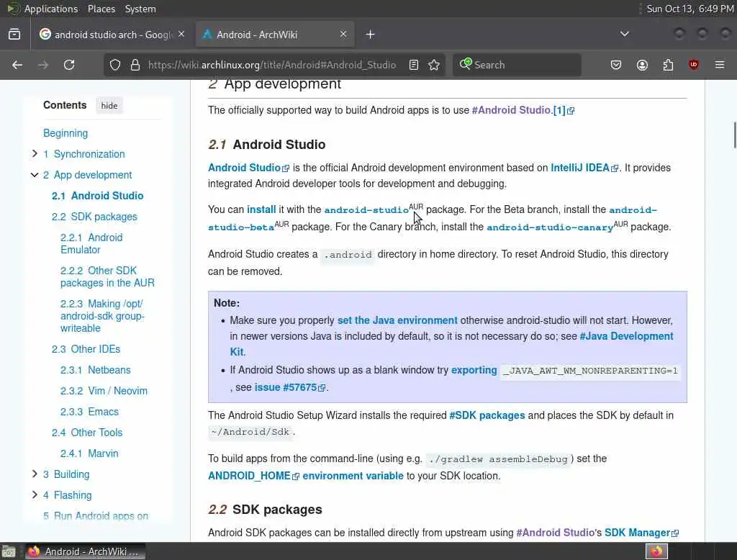Expand the Flashing contents section
Screen dimensions: 737x560
[x=35, y=494]
